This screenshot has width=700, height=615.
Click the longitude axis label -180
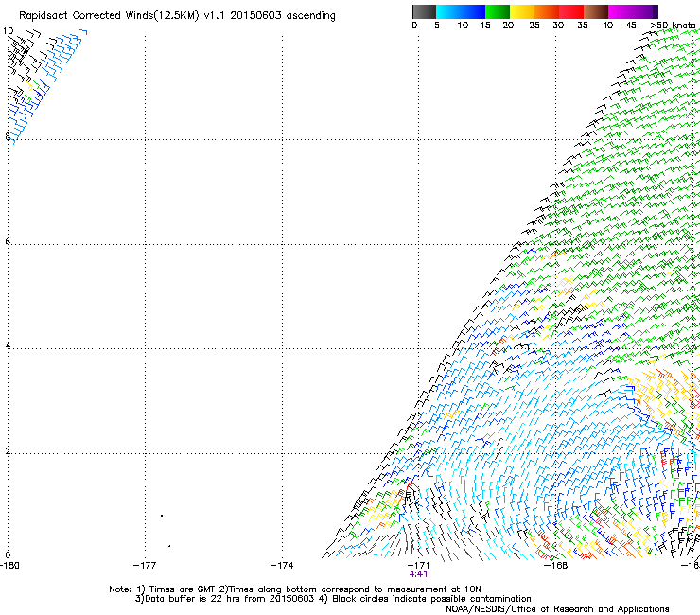(x=9, y=566)
